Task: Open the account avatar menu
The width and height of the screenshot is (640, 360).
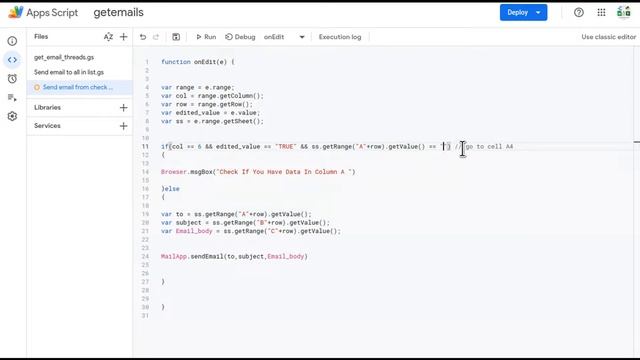Action: pyautogui.click(x=624, y=12)
